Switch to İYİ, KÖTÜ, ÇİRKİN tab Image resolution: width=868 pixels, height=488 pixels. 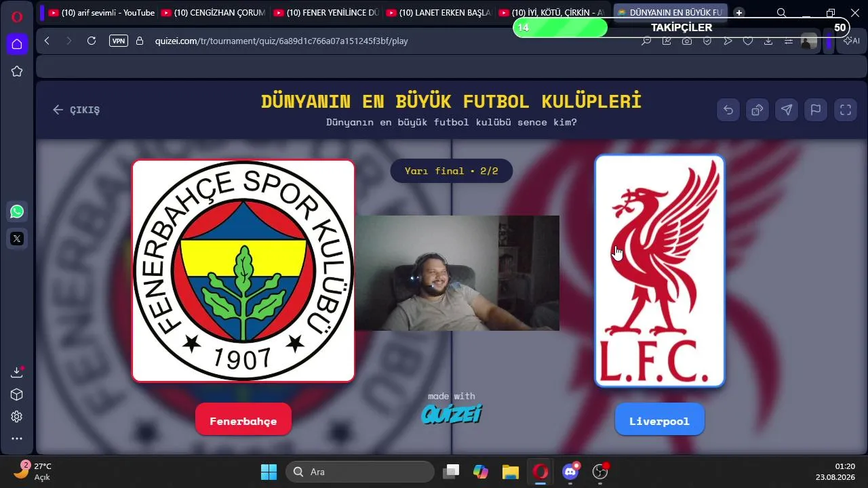[x=551, y=13]
